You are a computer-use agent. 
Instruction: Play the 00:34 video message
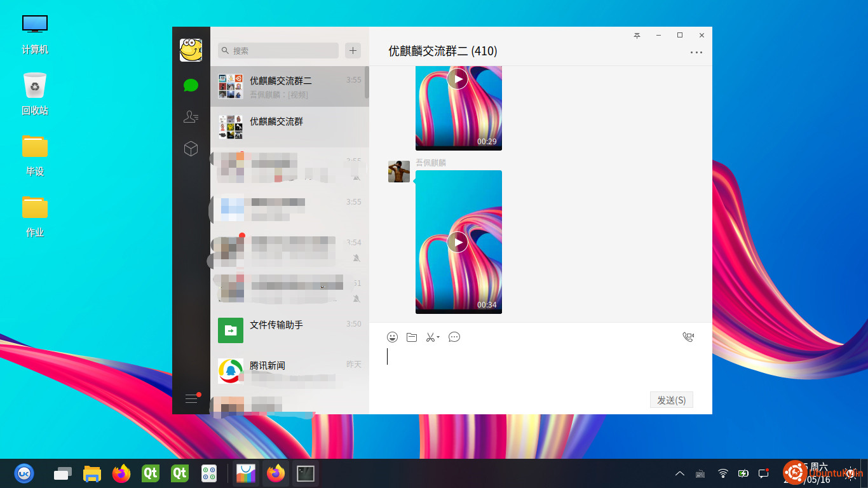click(x=458, y=242)
